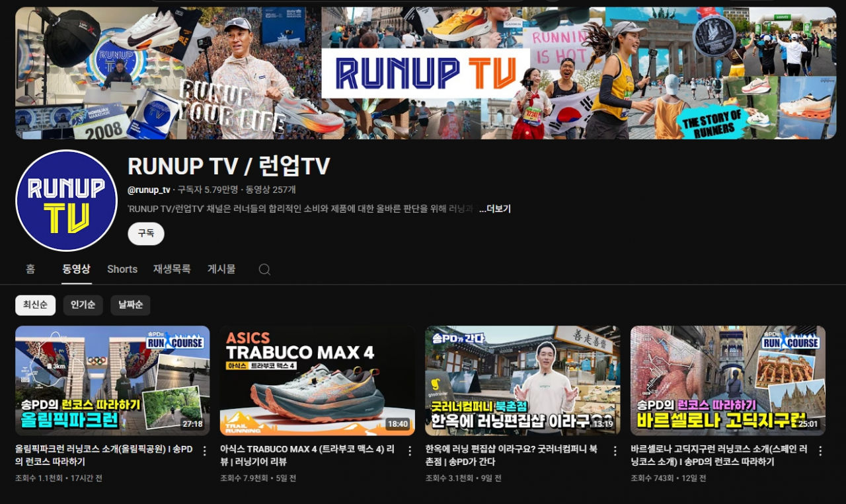
Task: Open three-dot menu for Goodrunner Bukchon video
Action: (615, 451)
